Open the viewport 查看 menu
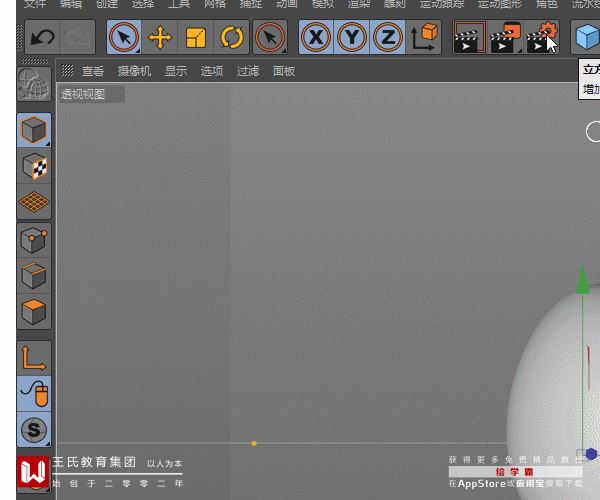 tap(93, 71)
